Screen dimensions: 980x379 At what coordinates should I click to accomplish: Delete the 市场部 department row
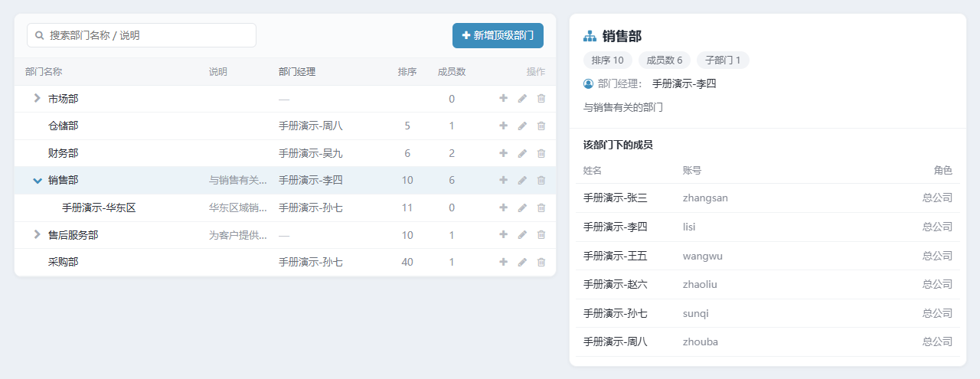coord(541,98)
